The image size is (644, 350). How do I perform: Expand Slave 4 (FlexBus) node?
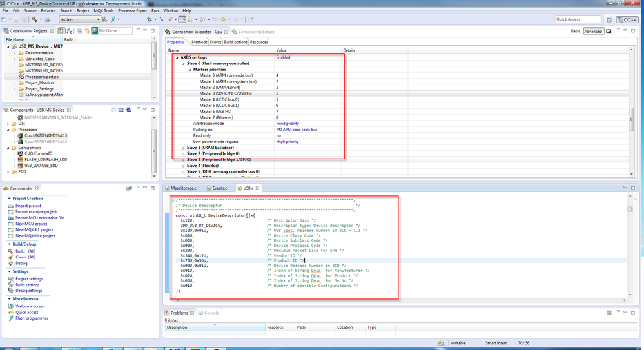(x=184, y=166)
